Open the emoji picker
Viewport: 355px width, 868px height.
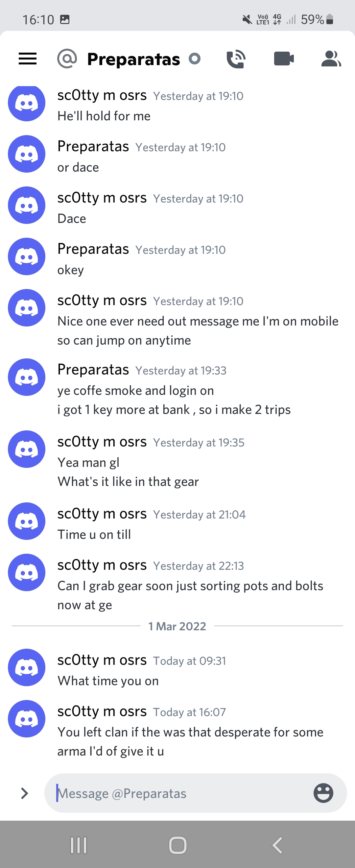[x=323, y=793]
